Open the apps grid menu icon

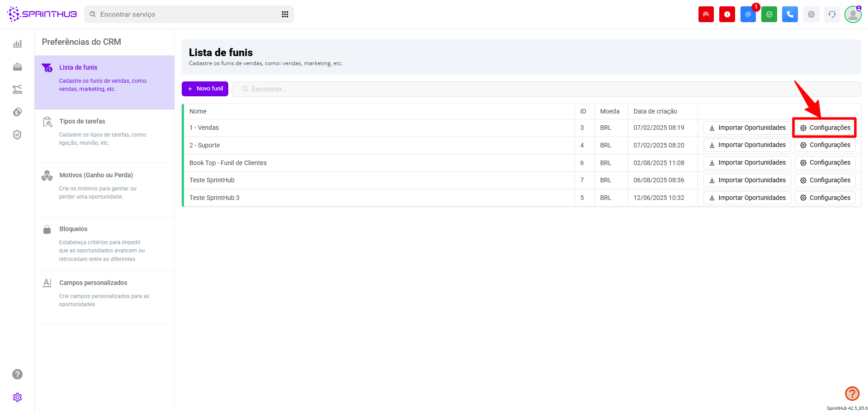pyautogui.click(x=285, y=14)
